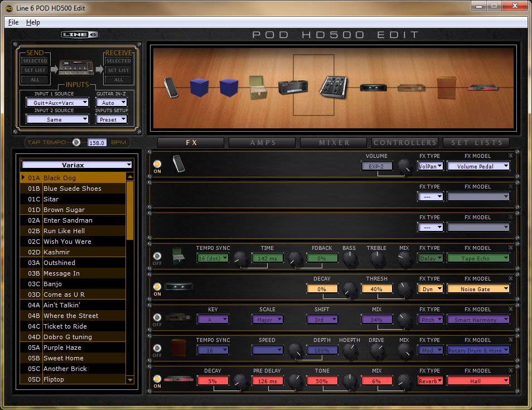Image resolution: width=532 pixels, height=410 pixels.
Task: Click the preset list scroll down arrow
Action: click(130, 380)
